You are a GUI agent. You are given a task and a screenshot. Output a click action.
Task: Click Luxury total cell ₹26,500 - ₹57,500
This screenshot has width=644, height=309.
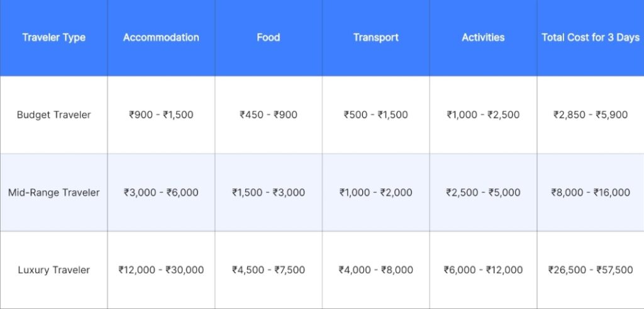tap(591, 270)
